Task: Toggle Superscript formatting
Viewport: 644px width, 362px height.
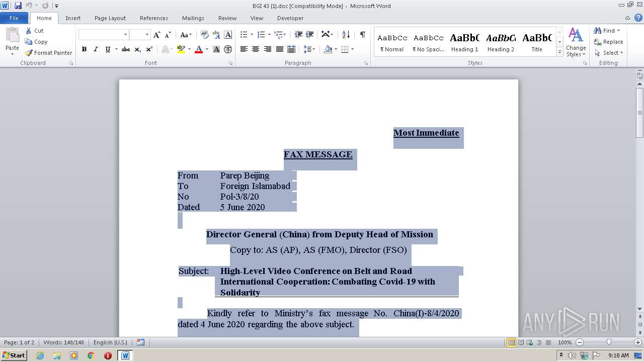Action: pos(149,49)
